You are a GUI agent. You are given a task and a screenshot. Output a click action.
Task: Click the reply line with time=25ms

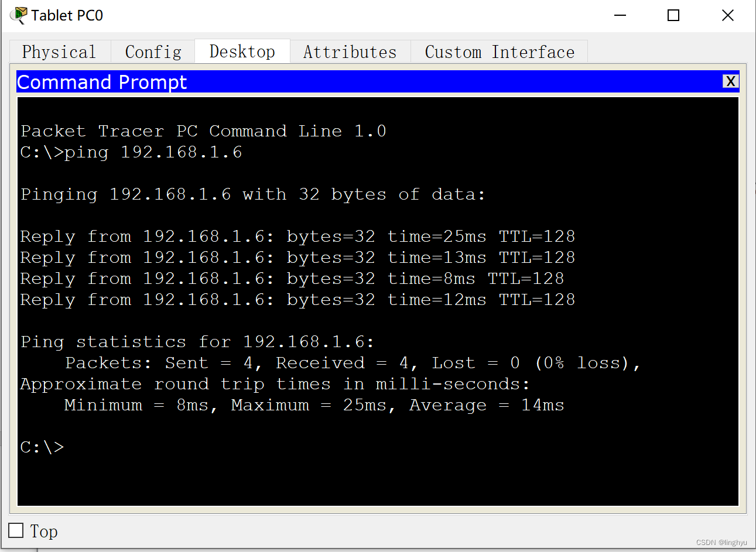297,236
